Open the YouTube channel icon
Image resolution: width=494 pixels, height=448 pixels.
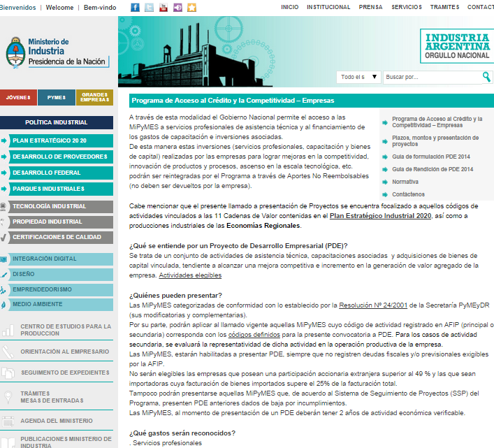point(164,8)
